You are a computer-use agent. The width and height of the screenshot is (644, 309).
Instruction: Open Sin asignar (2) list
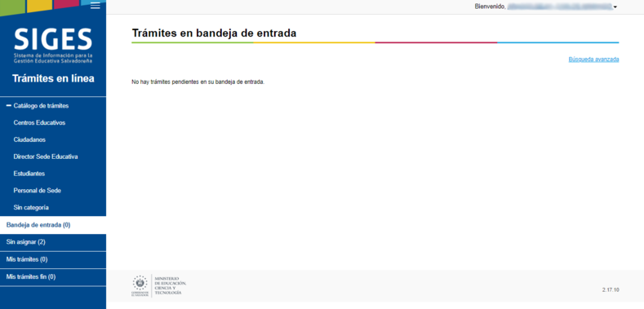point(53,242)
